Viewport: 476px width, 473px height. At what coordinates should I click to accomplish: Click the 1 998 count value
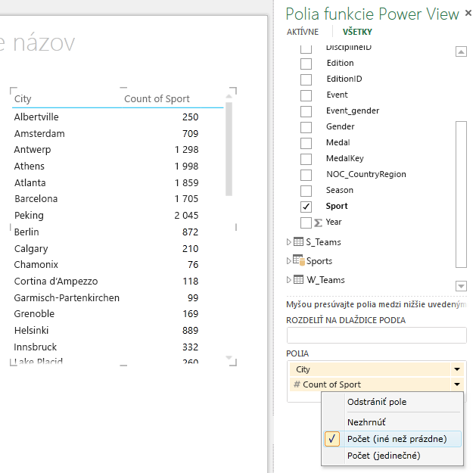click(x=186, y=166)
